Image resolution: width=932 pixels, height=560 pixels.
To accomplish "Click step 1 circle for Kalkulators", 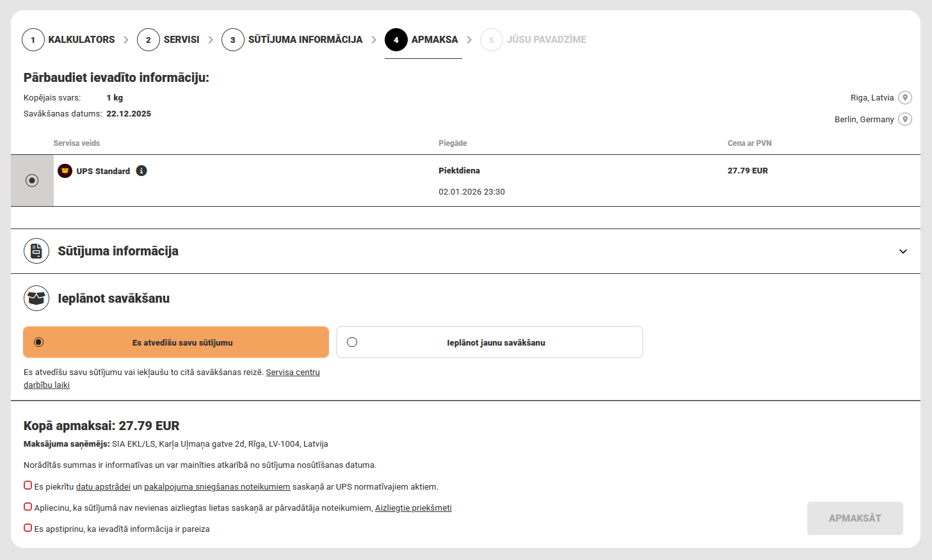I will coord(33,40).
